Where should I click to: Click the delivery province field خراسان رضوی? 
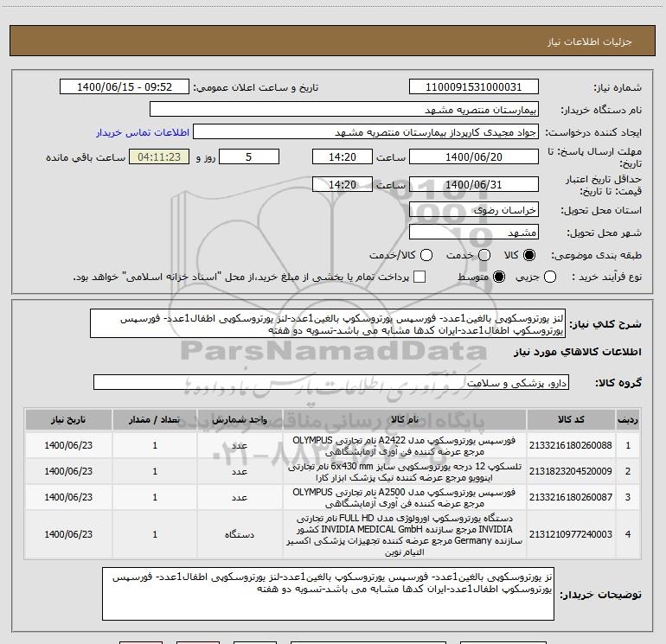coord(474,210)
